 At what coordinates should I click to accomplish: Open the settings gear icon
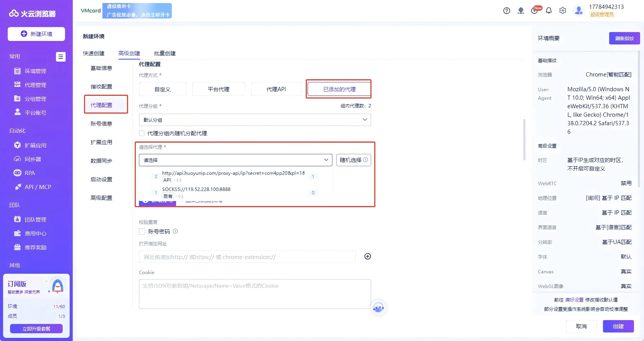pyautogui.click(x=563, y=11)
